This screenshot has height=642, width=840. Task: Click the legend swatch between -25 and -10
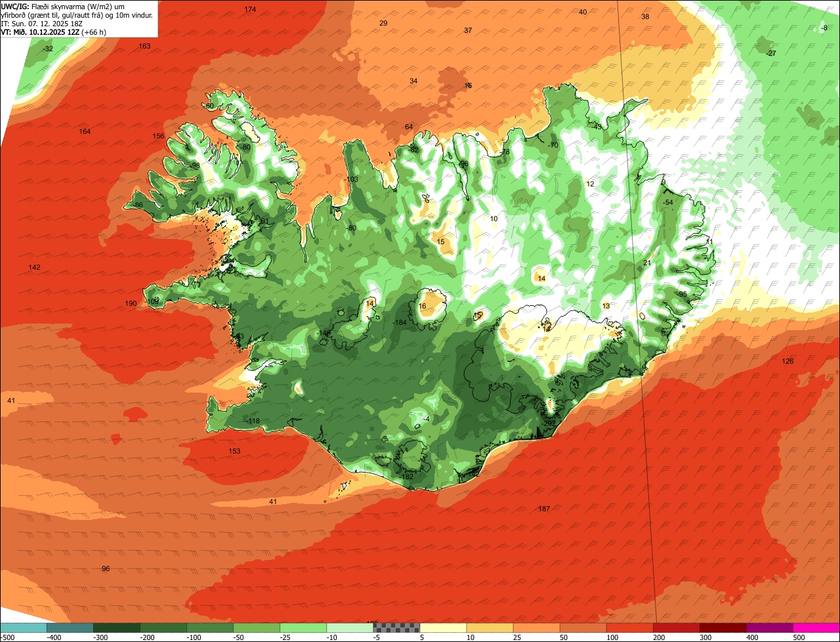coord(304,628)
